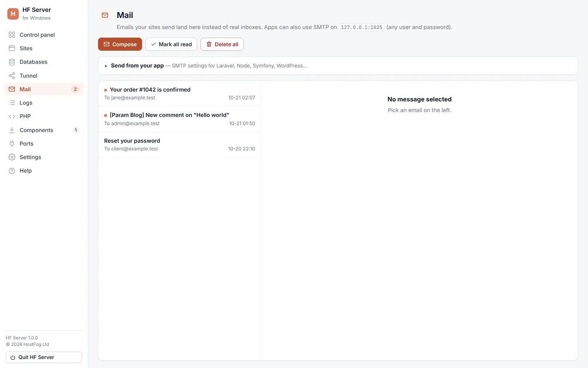The image size is (588, 368).
Task: Click the Mail unread badge showing 2
Action: [x=75, y=89]
